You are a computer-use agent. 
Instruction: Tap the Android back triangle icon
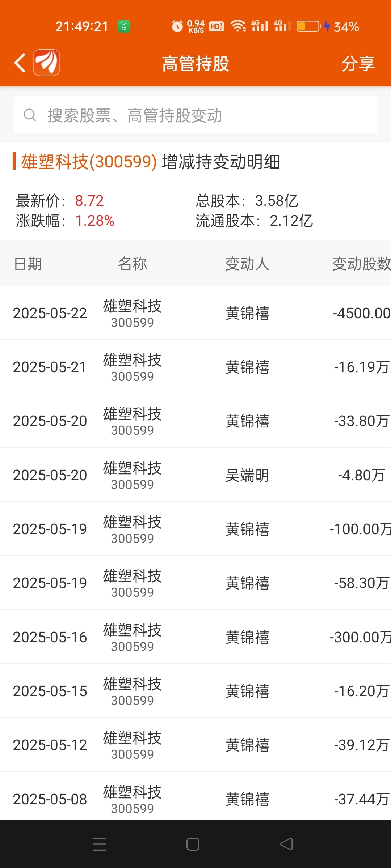click(x=286, y=844)
